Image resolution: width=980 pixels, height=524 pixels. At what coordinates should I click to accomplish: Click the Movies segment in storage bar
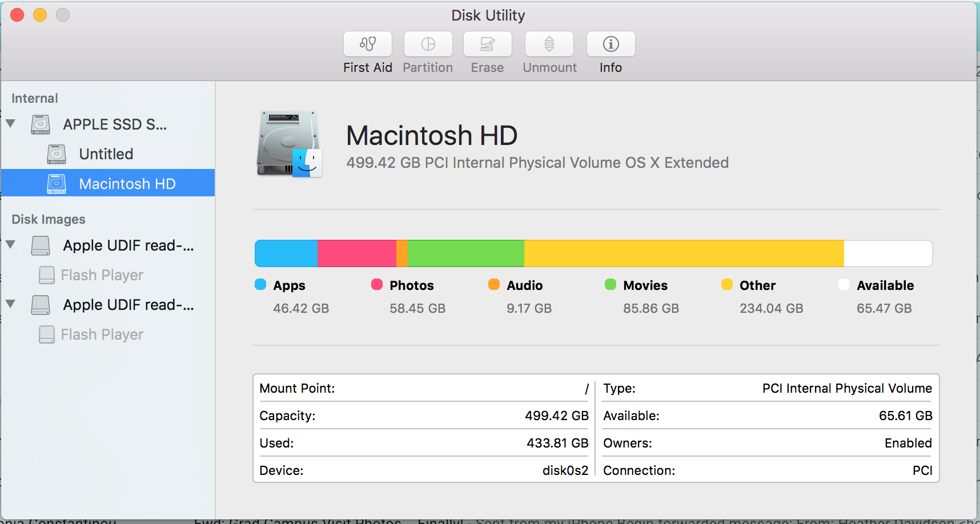(465, 253)
